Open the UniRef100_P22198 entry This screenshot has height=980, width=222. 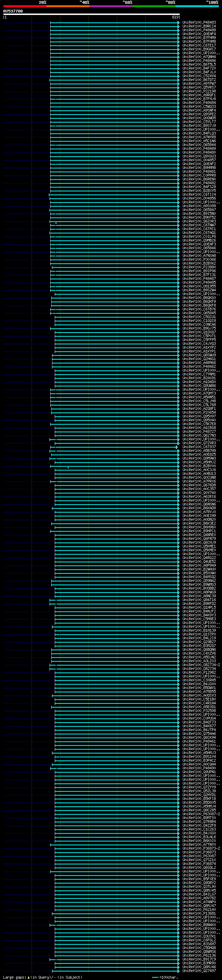[199, 91]
